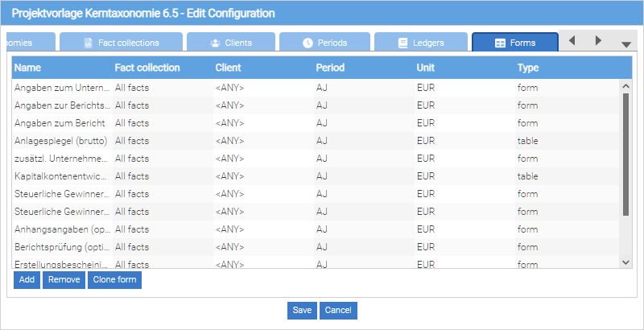The height and width of the screenshot is (330, 644).
Task: Sort by the Type column header
Action: pyautogui.click(x=528, y=68)
